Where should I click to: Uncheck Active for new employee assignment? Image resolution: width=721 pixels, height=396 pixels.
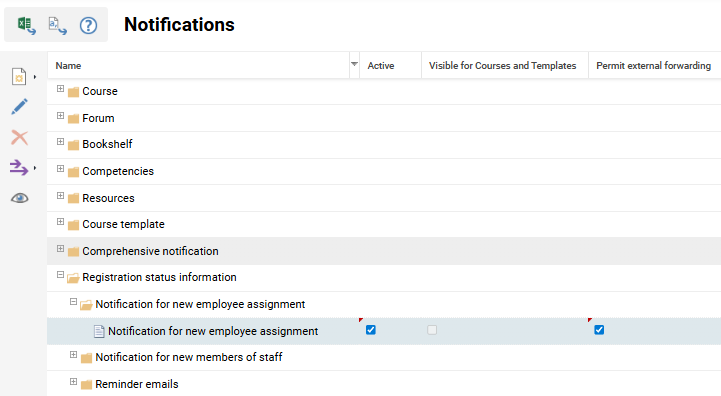pyautogui.click(x=371, y=330)
